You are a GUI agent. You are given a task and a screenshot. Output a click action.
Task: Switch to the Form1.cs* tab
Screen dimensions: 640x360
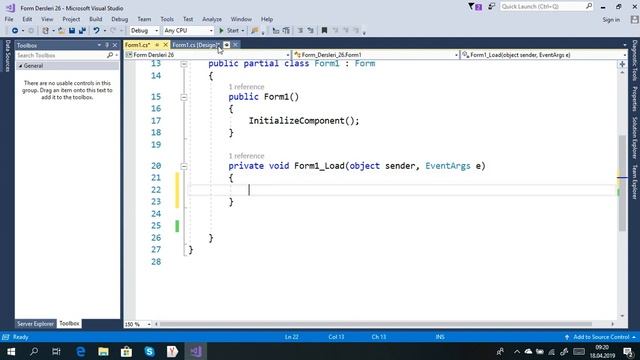click(137, 45)
